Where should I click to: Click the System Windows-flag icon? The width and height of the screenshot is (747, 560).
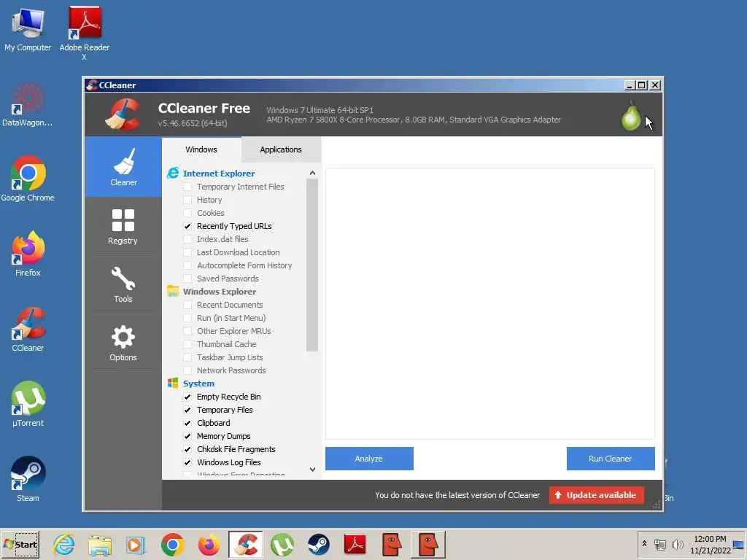(173, 383)
